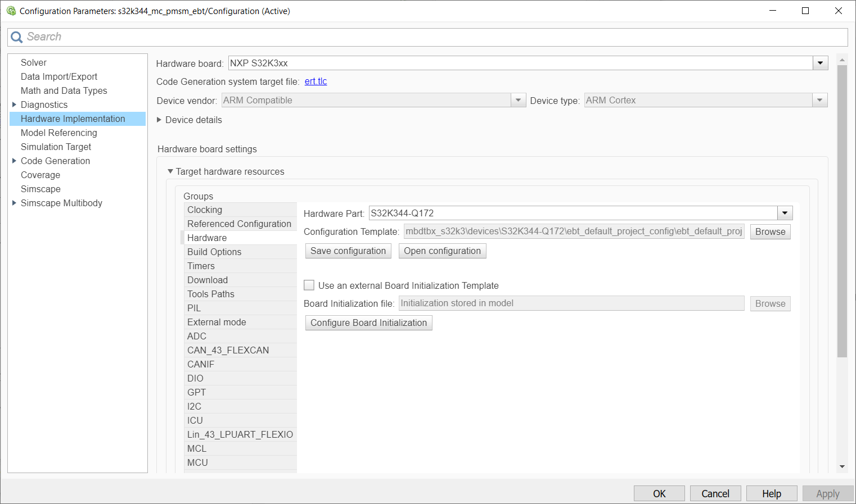Click the Save configuration button
This screenshot has width=856, height=504.
pos(348,251)
